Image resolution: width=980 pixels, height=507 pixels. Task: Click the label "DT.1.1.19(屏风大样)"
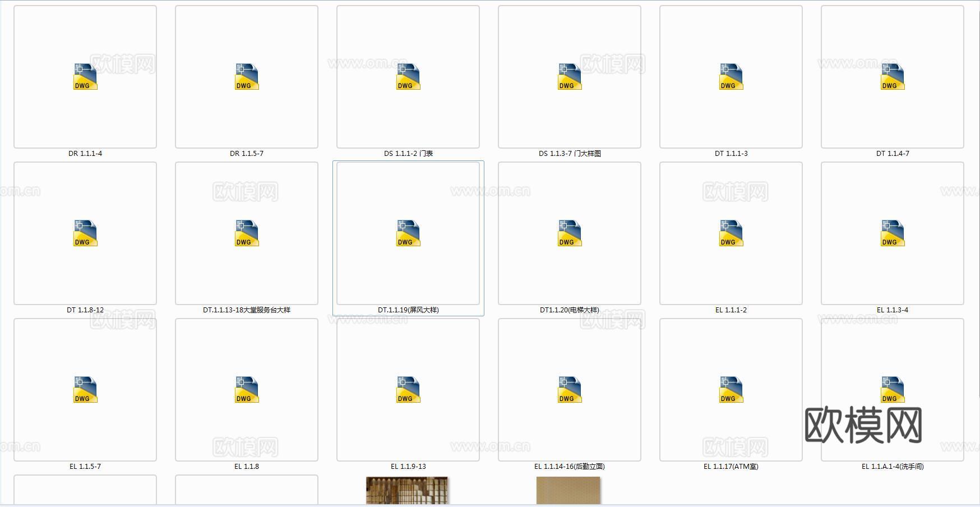point(408,310)
